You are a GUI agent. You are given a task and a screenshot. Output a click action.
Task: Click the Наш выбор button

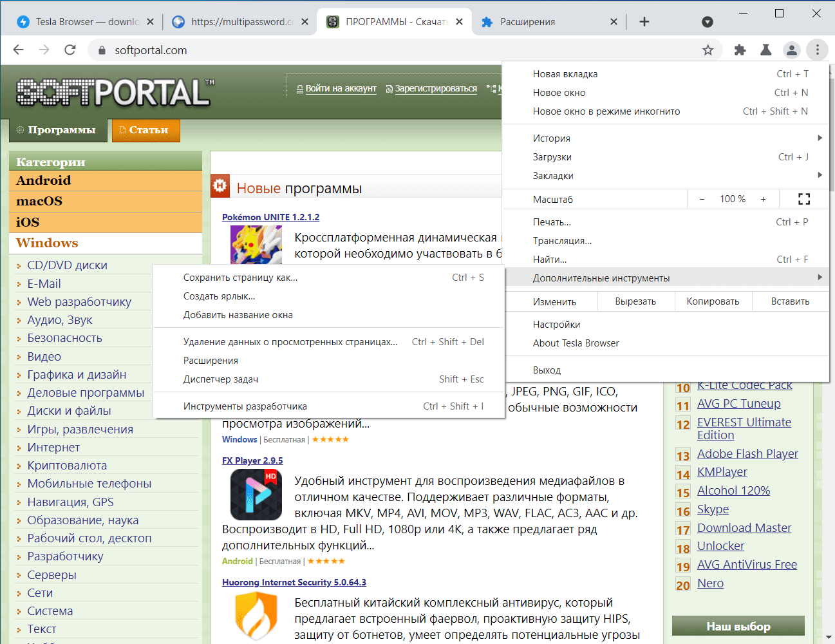tap(738, 626)
